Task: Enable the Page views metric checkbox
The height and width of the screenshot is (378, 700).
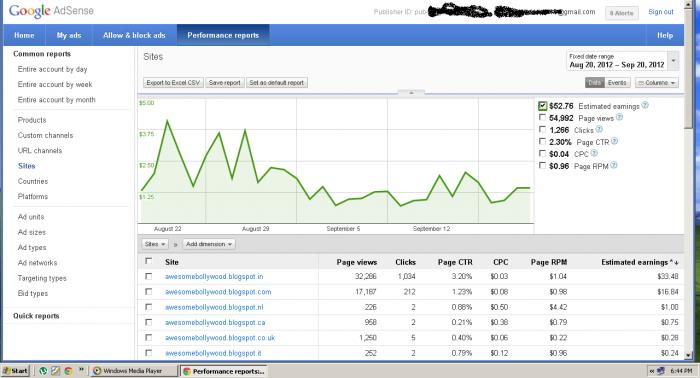Action: 542,118
